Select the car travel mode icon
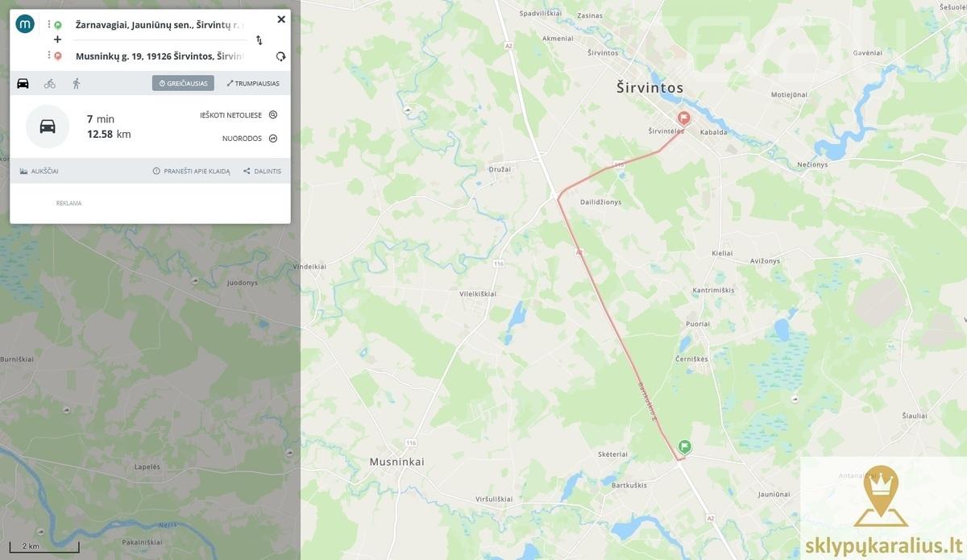 tap(23, 83)
